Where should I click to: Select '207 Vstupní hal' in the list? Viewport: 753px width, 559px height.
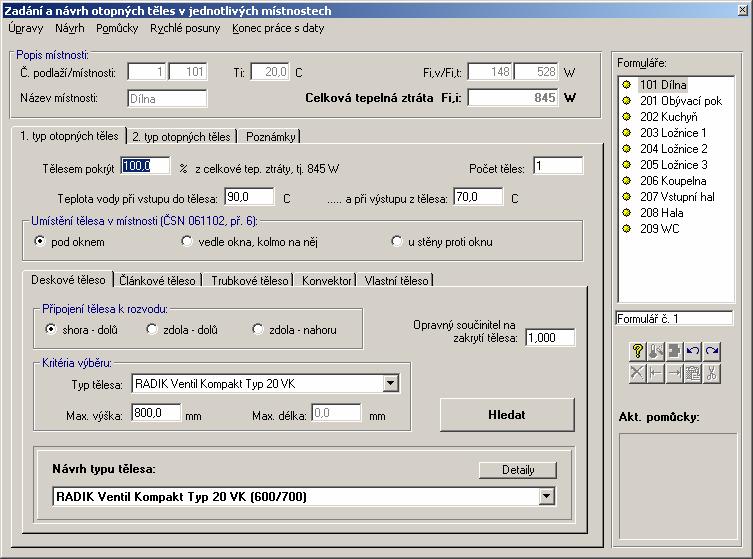(677, 197)
